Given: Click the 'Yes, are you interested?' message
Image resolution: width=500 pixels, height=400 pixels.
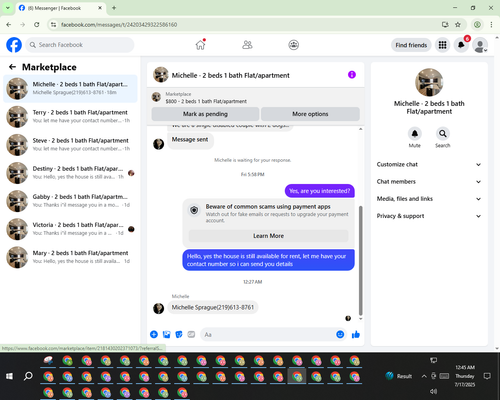Looking at the screenshot, I should coord(320,191).
